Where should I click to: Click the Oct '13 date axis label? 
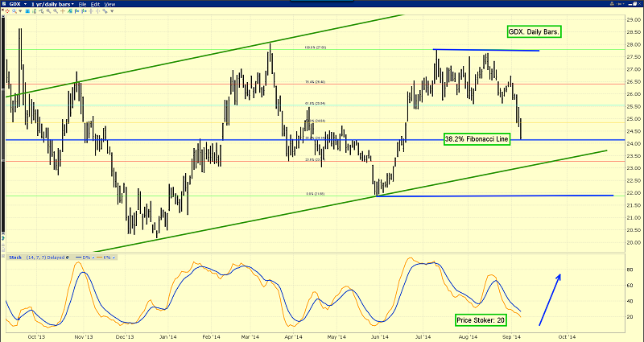click(36, 336)
